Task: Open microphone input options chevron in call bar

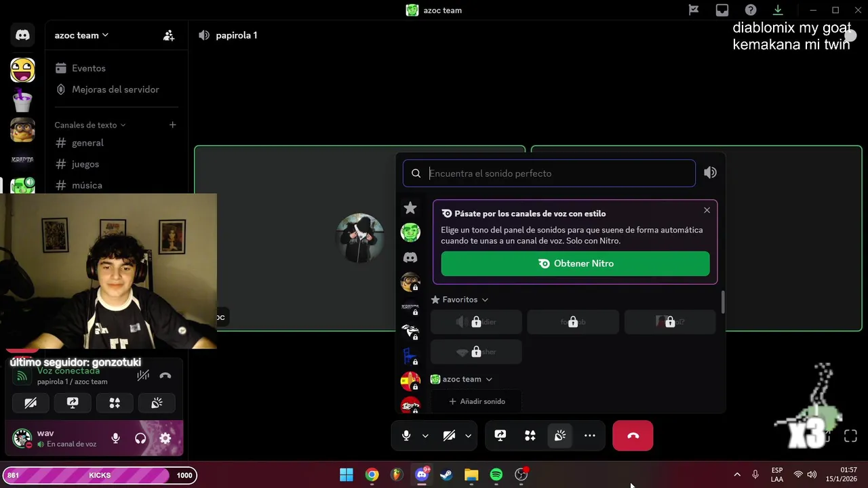Action: click(x=425, y=436)
